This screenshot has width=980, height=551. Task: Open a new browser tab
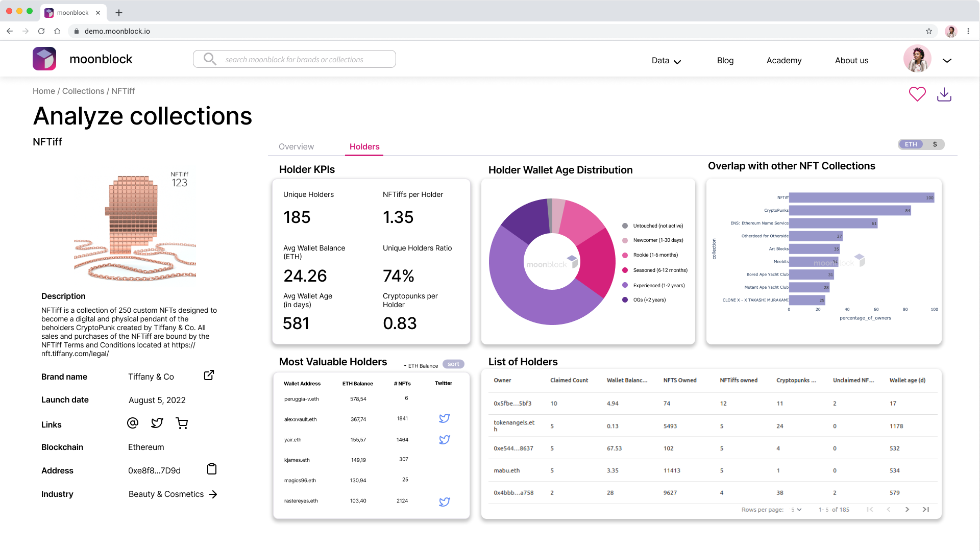pyautogui.click(x=119, y=13)
